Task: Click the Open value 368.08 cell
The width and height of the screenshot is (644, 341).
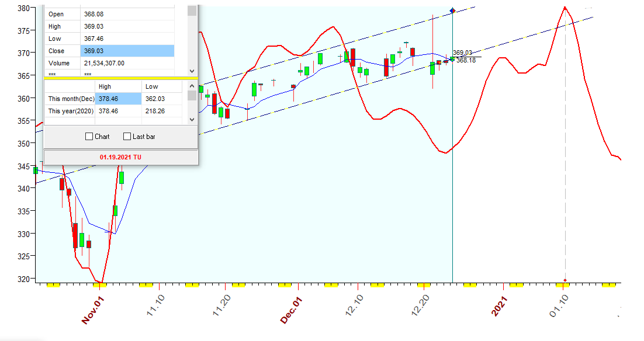Action: [127, 14]
